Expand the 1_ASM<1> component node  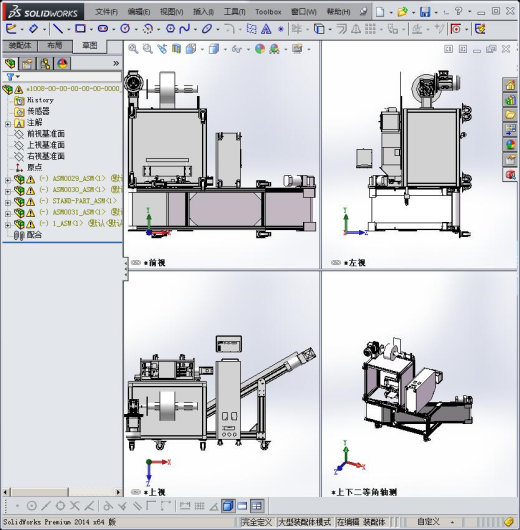(x=8, y=225)
